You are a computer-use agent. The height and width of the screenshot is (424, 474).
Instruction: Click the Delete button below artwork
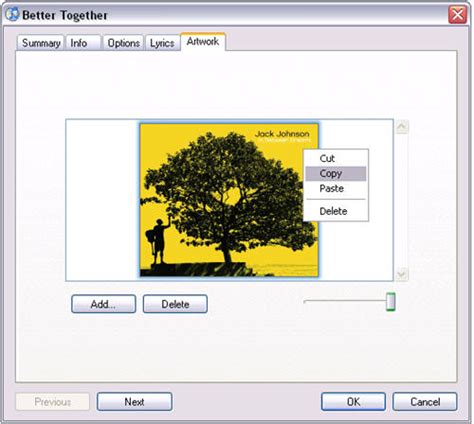(175, 304)
